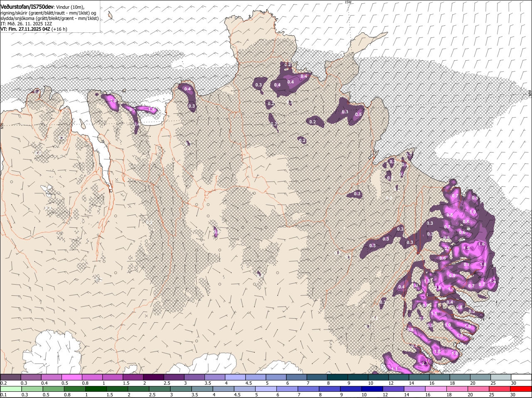Select the 'VT: Fim. 27.11.2025 04Z (+16 h)' line

coord(34,29)
